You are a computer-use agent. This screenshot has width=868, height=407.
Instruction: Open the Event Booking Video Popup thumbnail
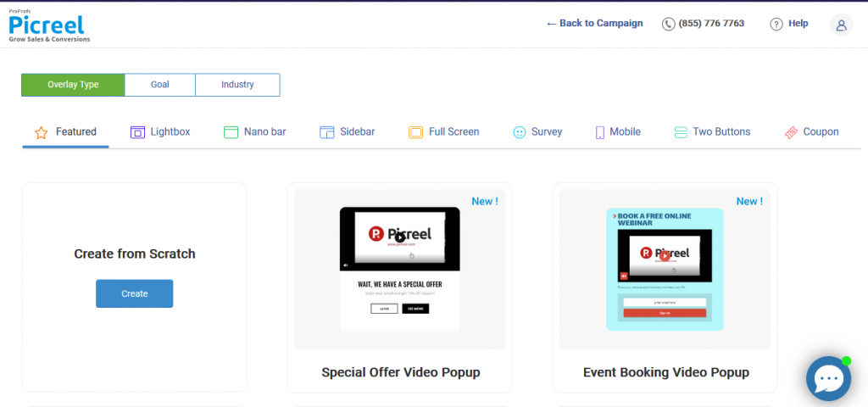pos(665,270)
